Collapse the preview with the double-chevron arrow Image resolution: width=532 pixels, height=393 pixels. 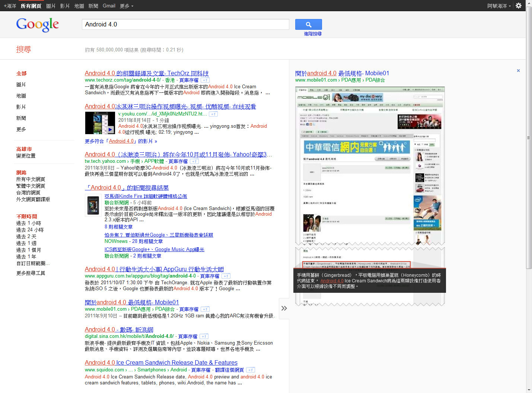pyautogui.click(x=284, y=308)
